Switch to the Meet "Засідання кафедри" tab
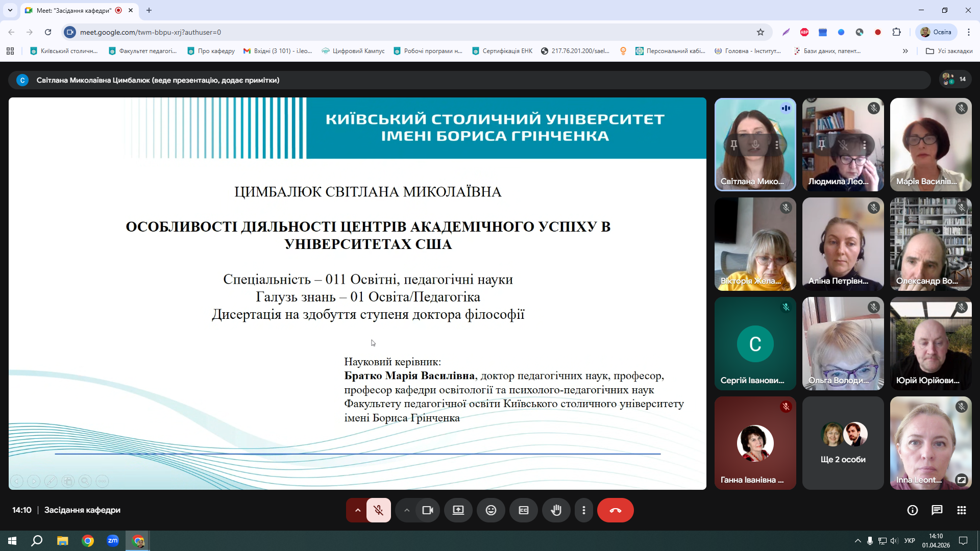Image resolution: width=980 pixels, height=551 pixels. (x=74, y=10)
